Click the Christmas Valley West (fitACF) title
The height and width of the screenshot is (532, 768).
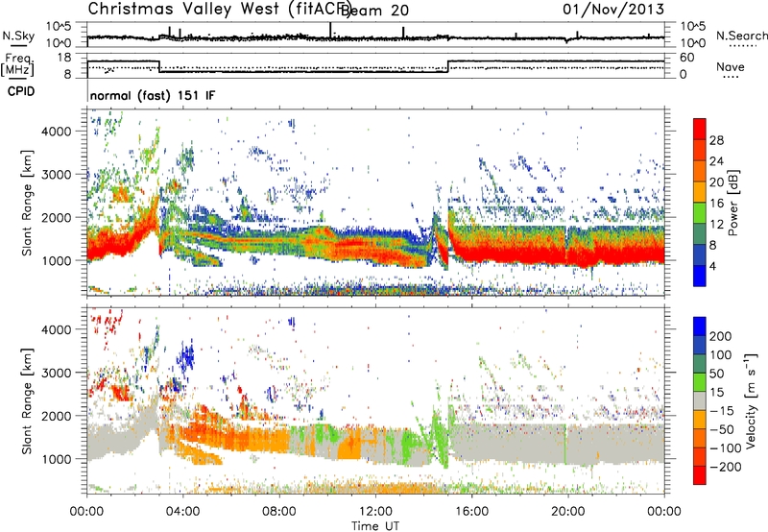pyautogui.click(x=219, y=9)
